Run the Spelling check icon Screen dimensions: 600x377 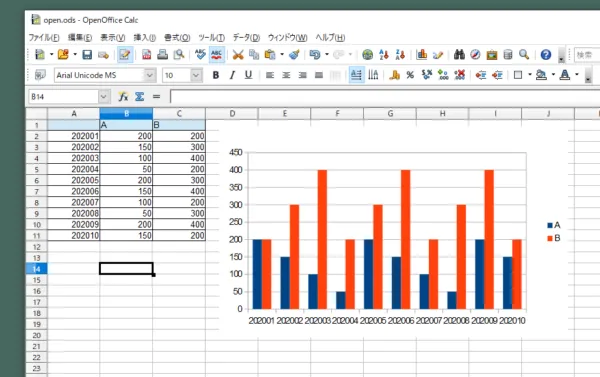pos(200,55)
